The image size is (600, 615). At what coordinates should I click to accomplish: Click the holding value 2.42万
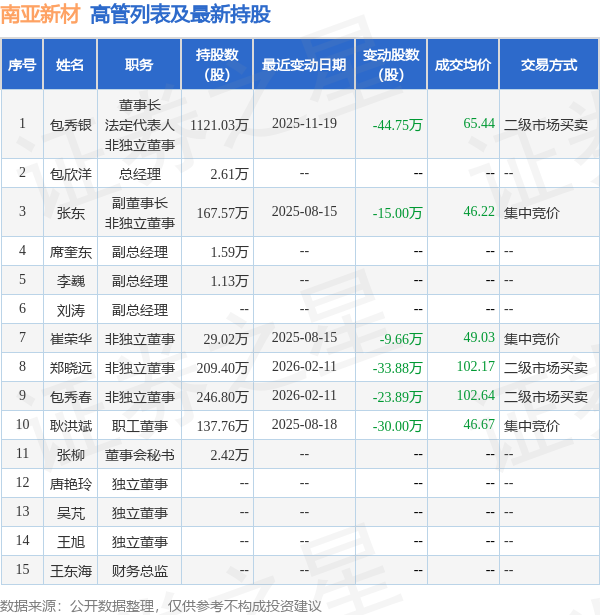point(229,455)
